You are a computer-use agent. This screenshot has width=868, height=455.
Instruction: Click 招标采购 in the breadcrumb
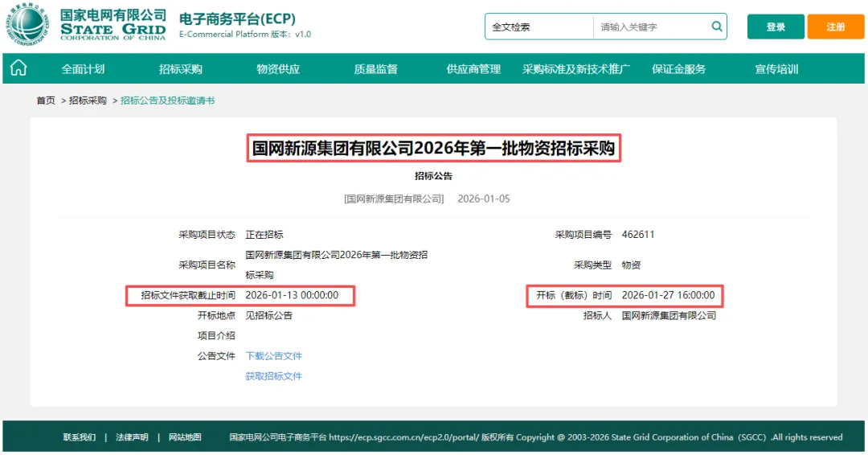[88, 100]
